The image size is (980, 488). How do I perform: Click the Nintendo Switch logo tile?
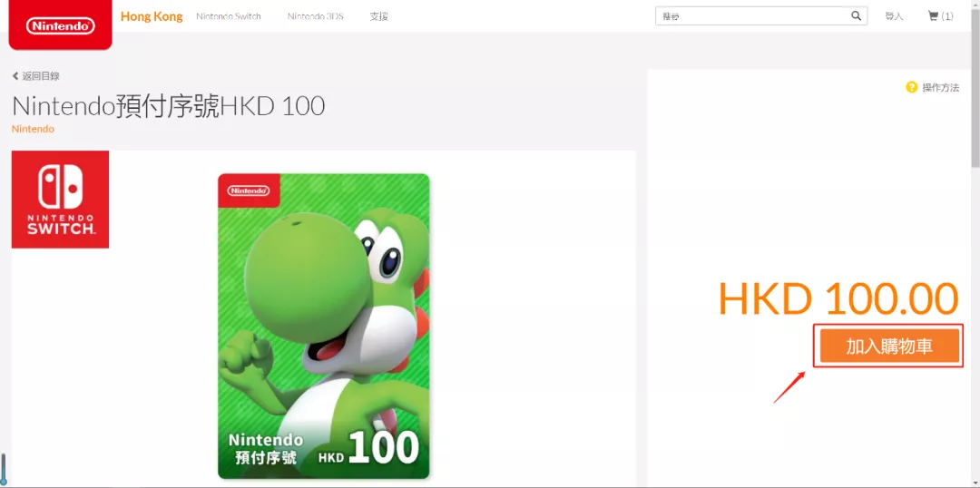[60, 200]
